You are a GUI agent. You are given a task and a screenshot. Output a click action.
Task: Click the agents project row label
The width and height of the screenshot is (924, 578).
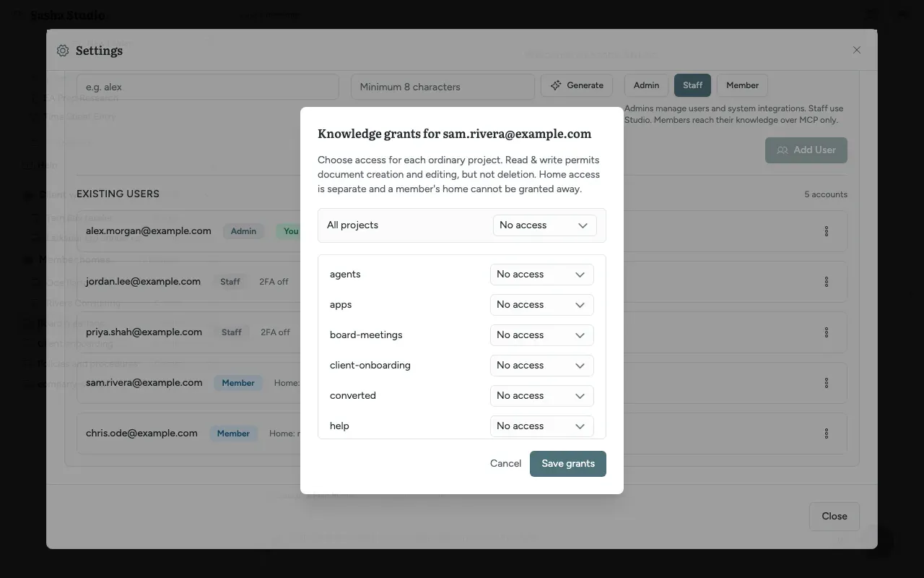click(x=345, y=275)
